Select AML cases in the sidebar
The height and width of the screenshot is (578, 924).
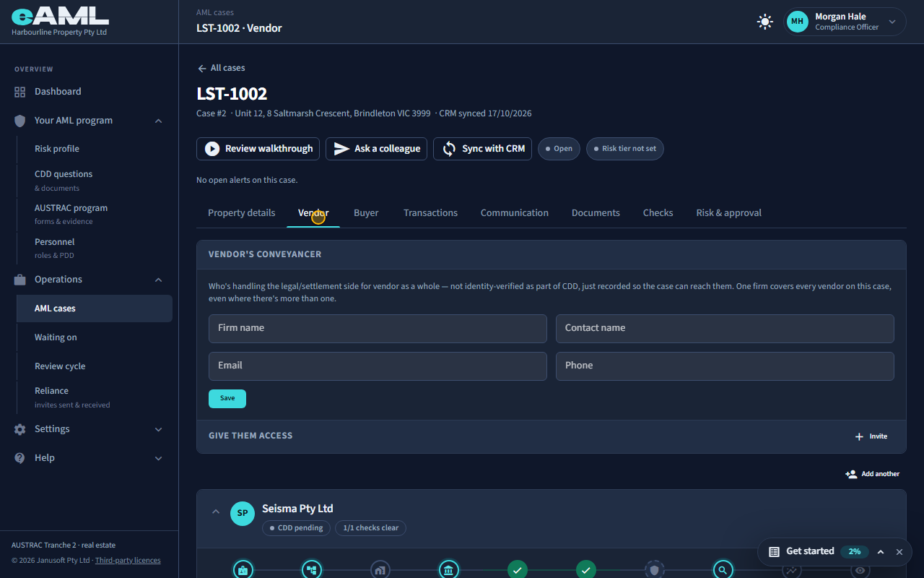pyautogui.click(x=95, y=309)
